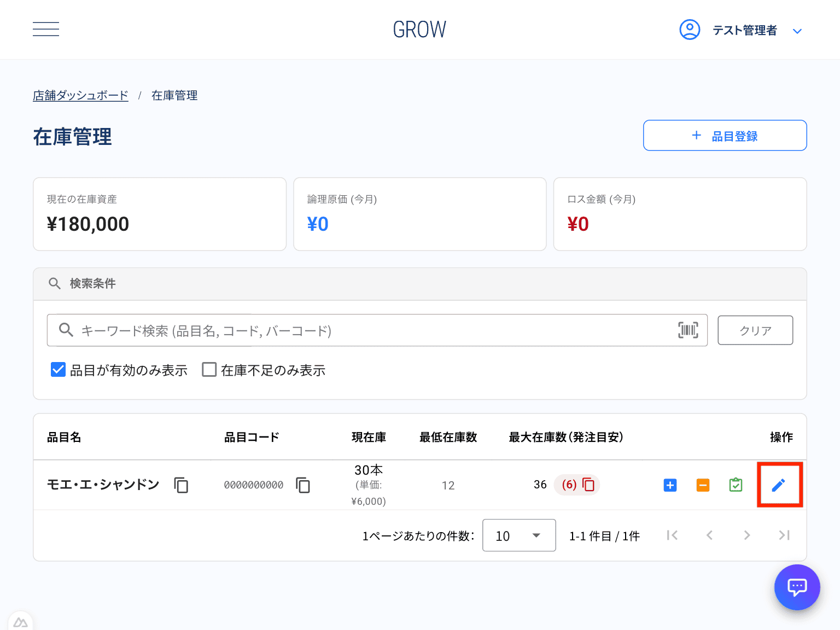Open the chat support bubble

tap(797, 587)
